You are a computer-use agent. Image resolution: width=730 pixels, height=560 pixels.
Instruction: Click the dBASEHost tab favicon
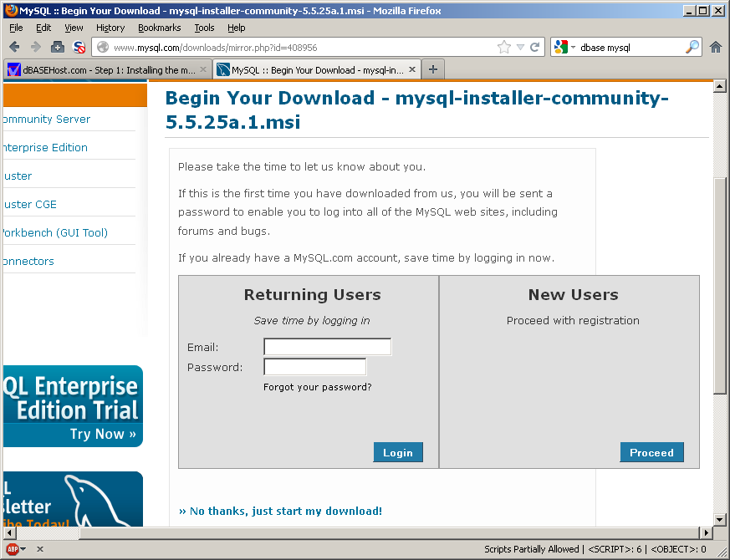(14, 70)
